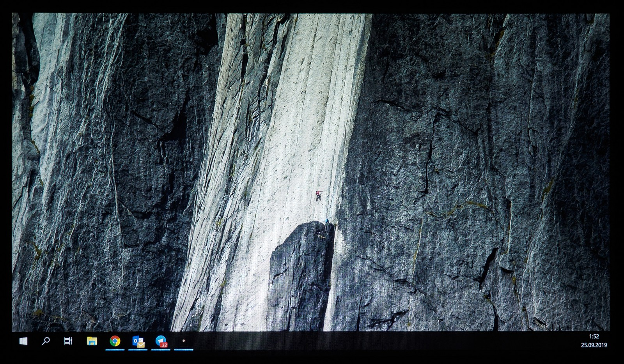The image size is (624, 364).
Task: Open taskbar search magnifier
Action: 46,341
